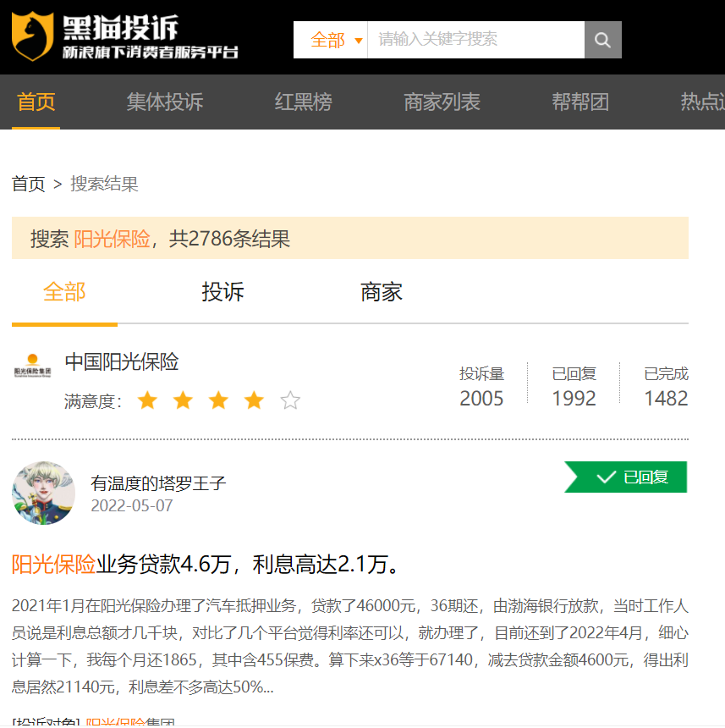Click the fourth satisfaction star
725x728 pixels.
(x=254, y=400)
